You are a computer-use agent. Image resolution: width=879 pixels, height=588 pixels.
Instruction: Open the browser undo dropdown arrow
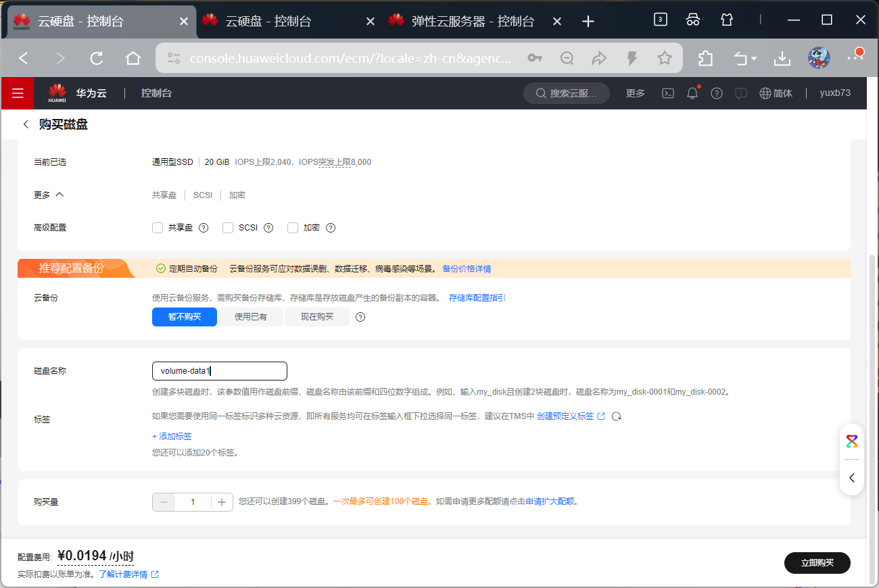pyautogui.click(x=754, y=59)
